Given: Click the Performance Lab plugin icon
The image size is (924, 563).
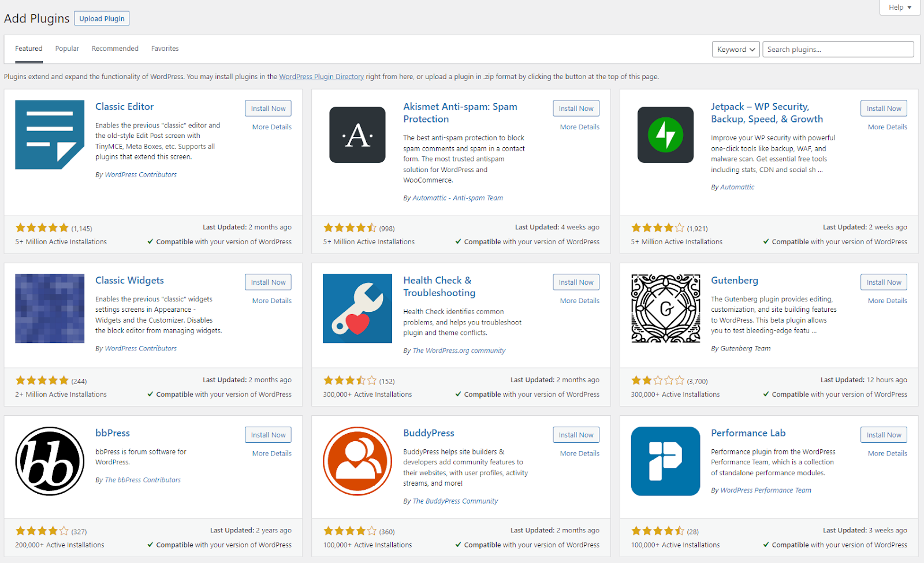Looking at the screenshot, I should click(x=665, y=461).
